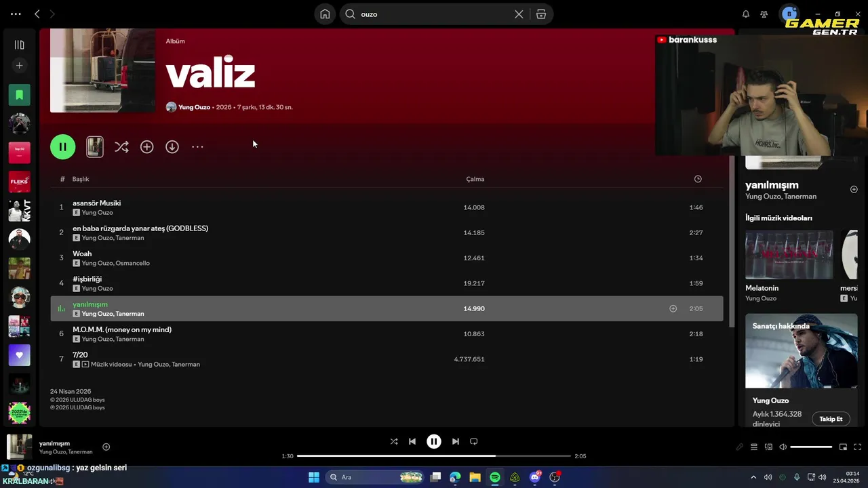Open Friend Activity icon
Screen dimensions: 868x488
pos(764,14)
